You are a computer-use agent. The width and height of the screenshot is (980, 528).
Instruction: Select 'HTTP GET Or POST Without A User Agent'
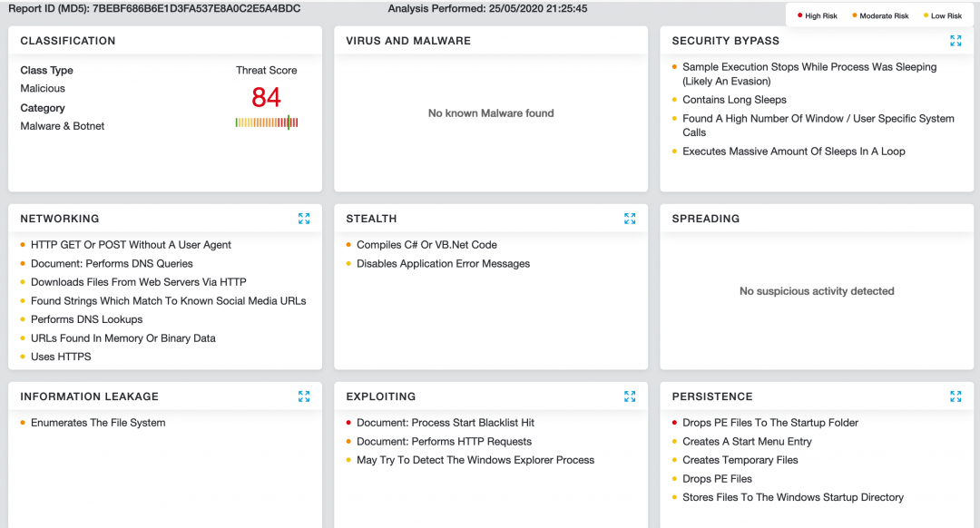coord(131,245)
